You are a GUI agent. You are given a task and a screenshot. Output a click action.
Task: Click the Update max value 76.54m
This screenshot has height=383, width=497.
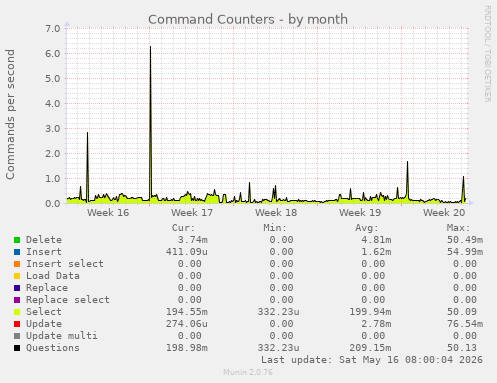pyautogui.click(x=465, y=324)
